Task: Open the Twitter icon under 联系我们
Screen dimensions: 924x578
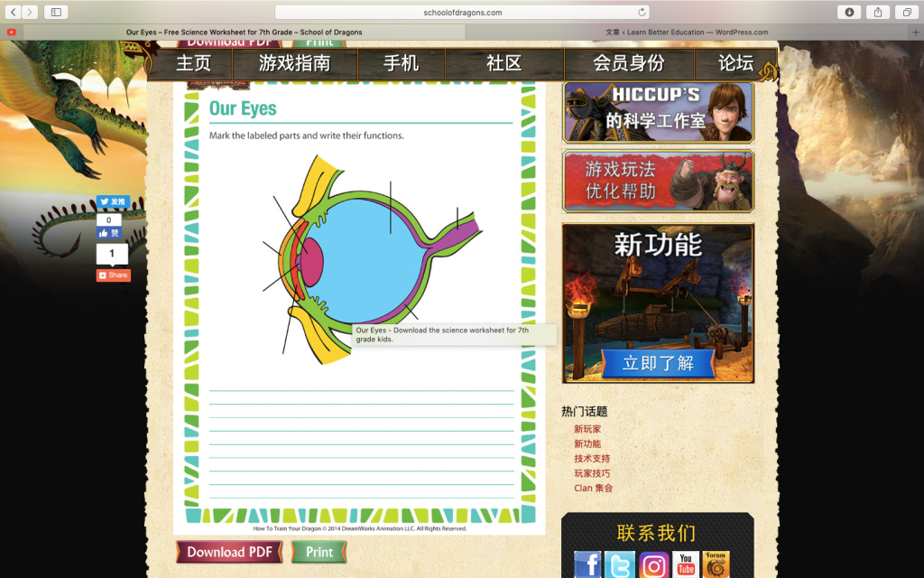Action: [x=620, y=564]
